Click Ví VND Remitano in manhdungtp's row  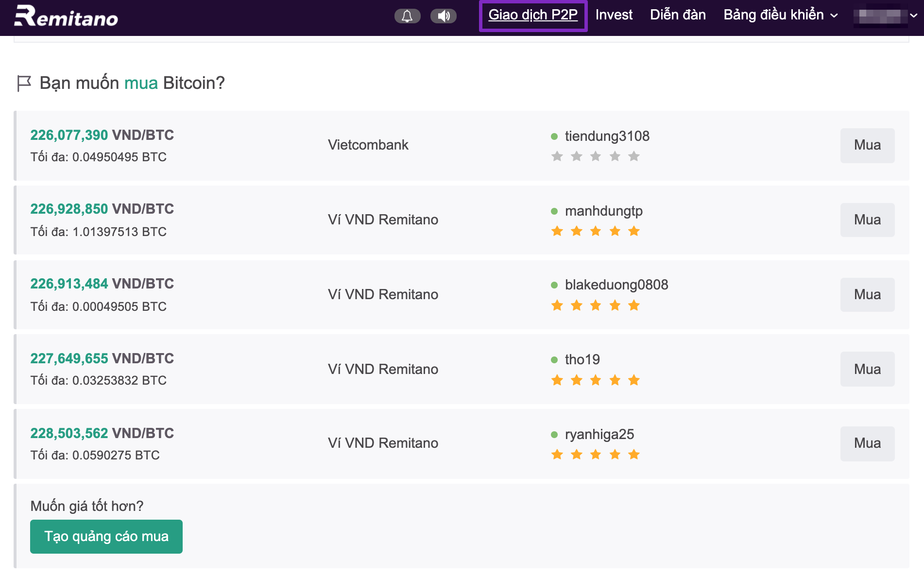(x=383, y=220)
